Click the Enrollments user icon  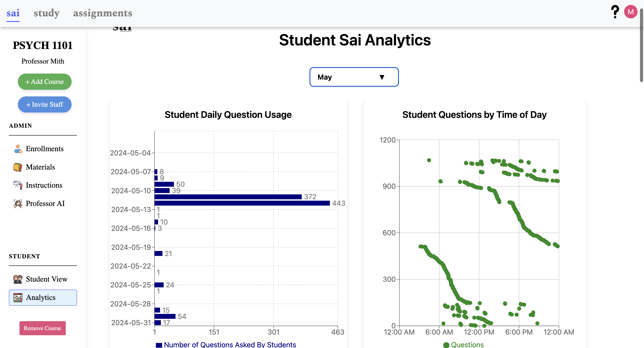(18, 149)
